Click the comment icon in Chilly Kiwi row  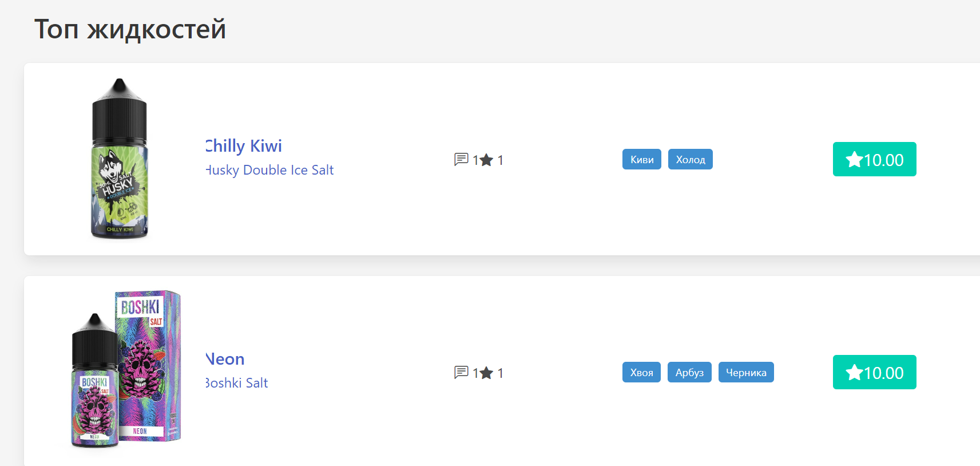tap(461, 159)
